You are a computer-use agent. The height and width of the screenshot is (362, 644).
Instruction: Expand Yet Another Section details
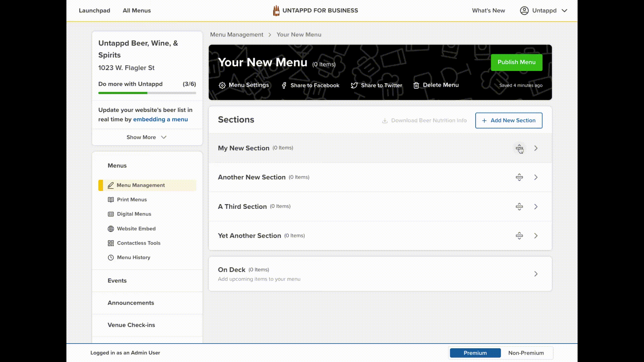point(536,236)
